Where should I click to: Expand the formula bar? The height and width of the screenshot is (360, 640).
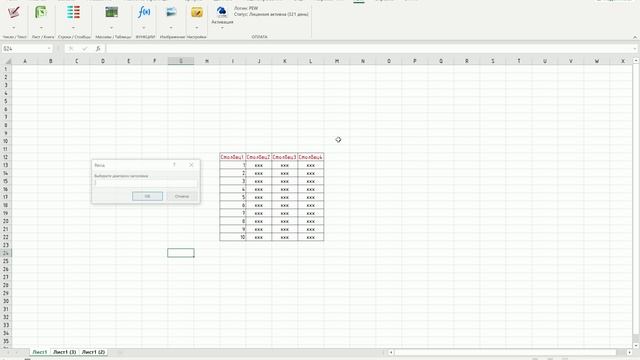635,49
